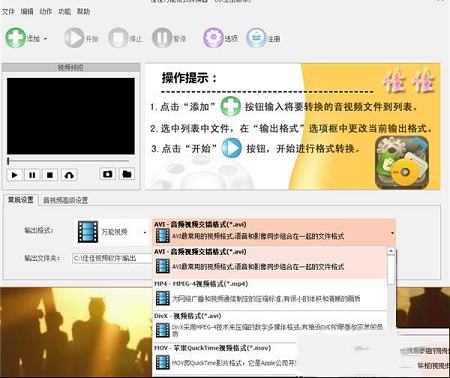
Task: Click the 输出文件夹 path input field
Action: [112, 258]
